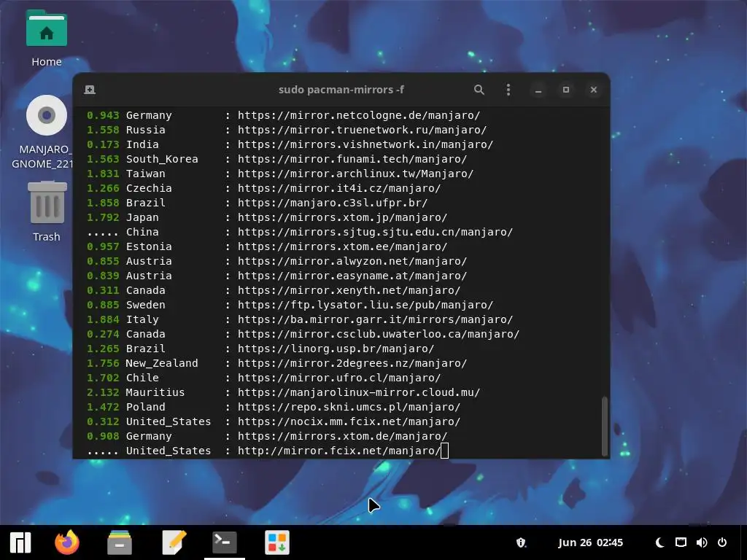This screenshot has height=560, width=747.
Task: Select the New_Zealand country label
Action: click(162, 363)
